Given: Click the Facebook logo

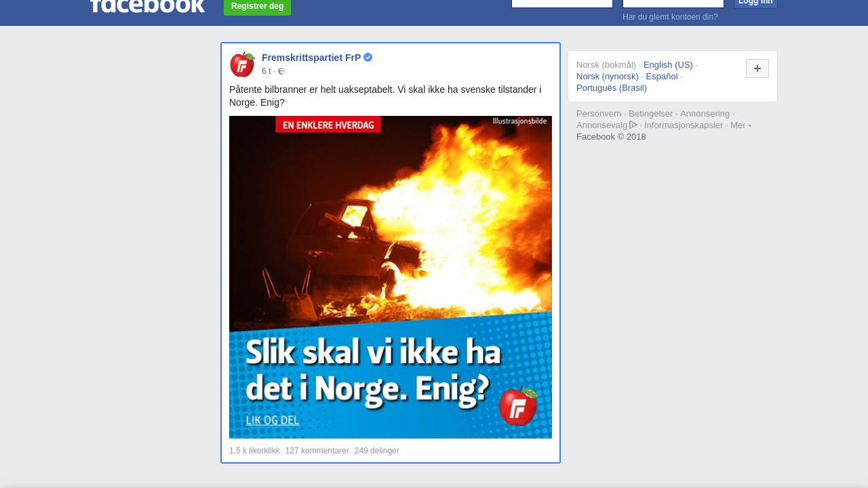Looking at the screenshot, I should point(147,6).
